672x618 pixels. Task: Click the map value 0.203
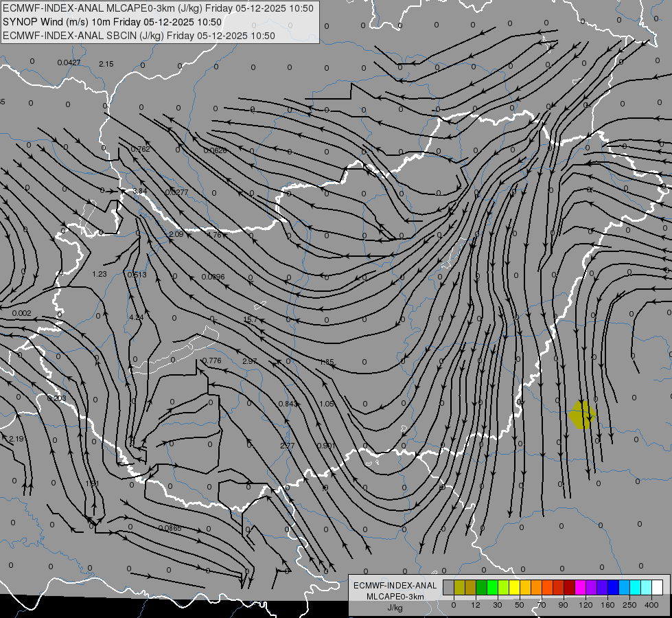point(56,398)
